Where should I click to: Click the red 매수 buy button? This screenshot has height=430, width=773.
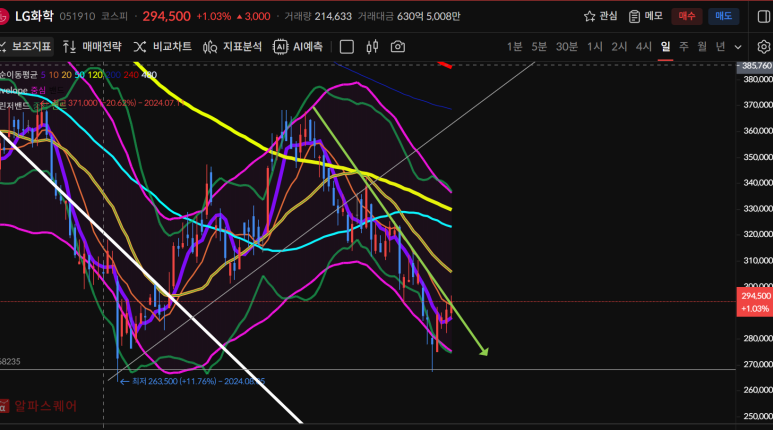687,16
